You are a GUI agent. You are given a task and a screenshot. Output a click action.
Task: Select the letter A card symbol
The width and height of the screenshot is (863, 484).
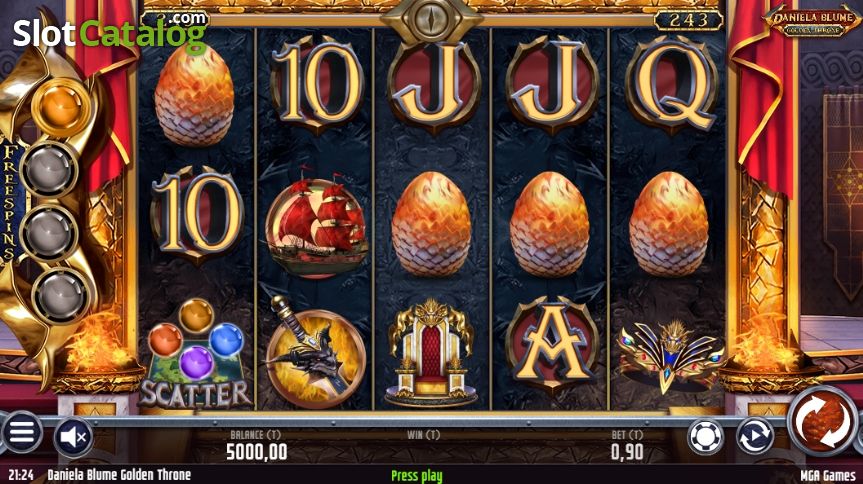tap(551, 343)
